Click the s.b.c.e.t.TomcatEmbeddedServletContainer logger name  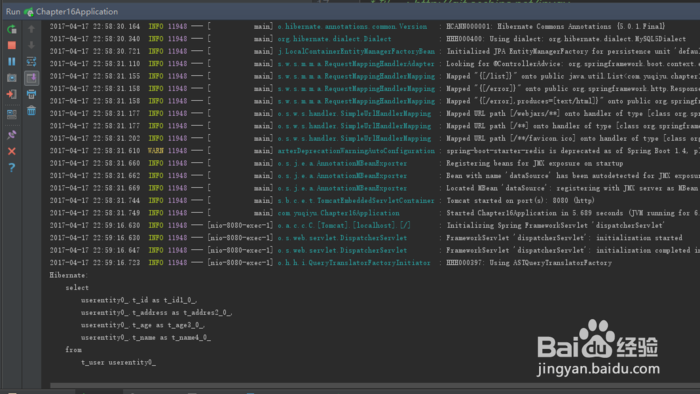point(356,201)
